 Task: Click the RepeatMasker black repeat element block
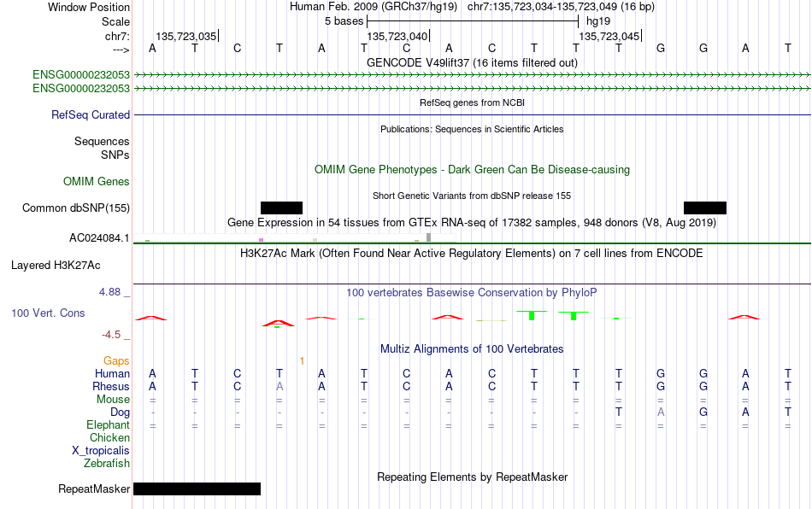(x=197, y=489)
